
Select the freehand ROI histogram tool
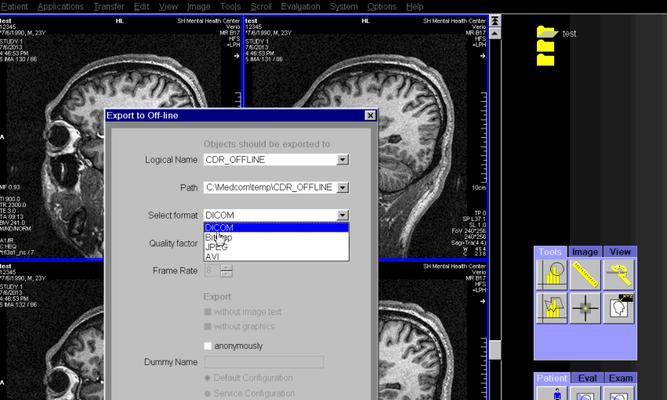coord(552,308)
